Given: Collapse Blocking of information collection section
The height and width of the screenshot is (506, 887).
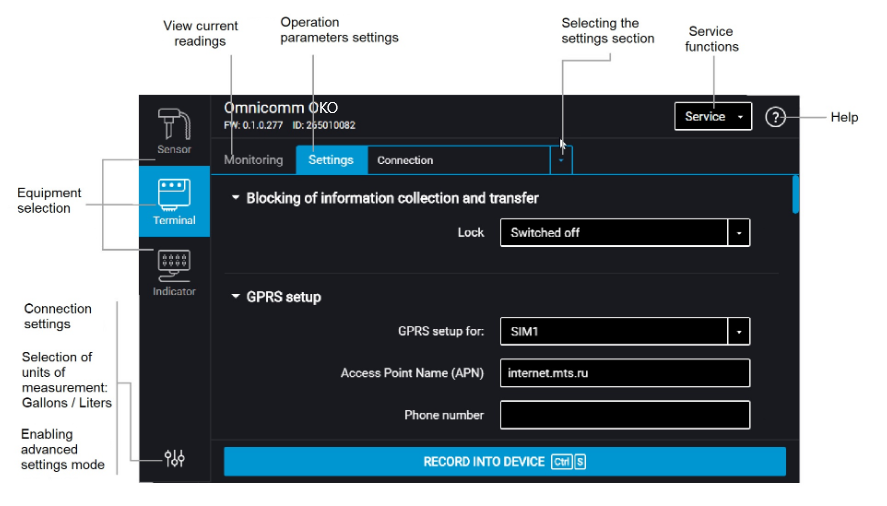Looking at the screenshot, I should tap(235, 198).
